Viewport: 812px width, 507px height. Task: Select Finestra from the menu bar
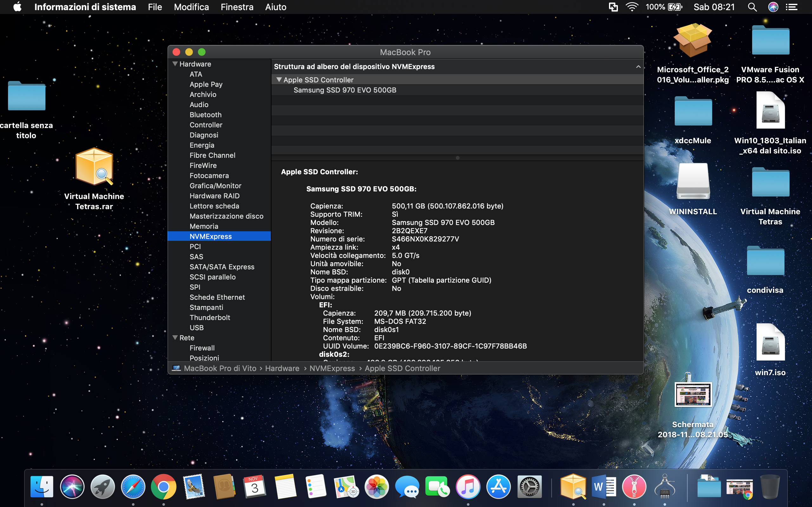click(237, 7)
